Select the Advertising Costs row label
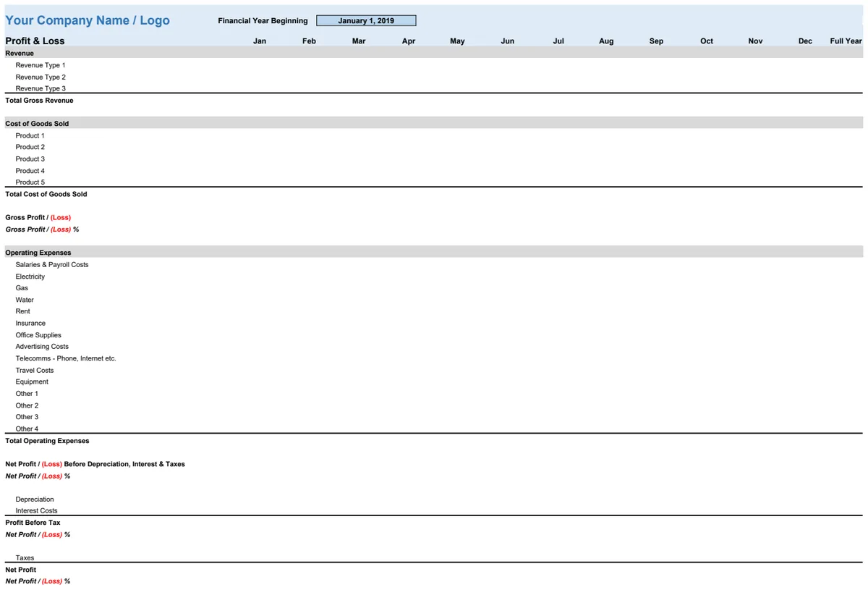Viewport: 868px width, 590px height. (42, 347)
